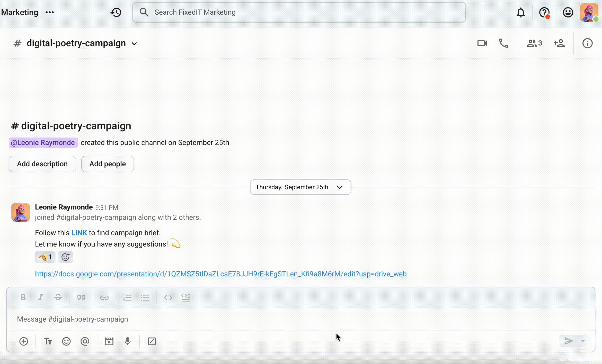
Task: Open the help question mark icon
Action: pyautogui.click(x=544, y=12)
